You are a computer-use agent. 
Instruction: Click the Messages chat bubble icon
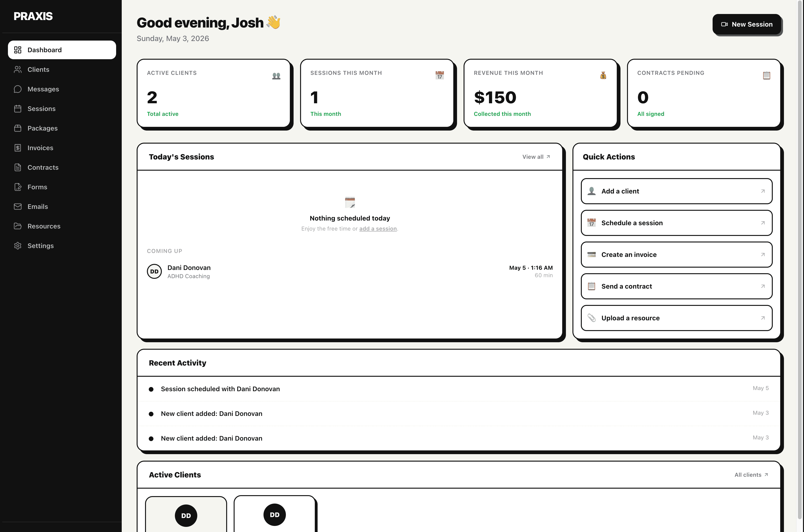tap(18, 89)
